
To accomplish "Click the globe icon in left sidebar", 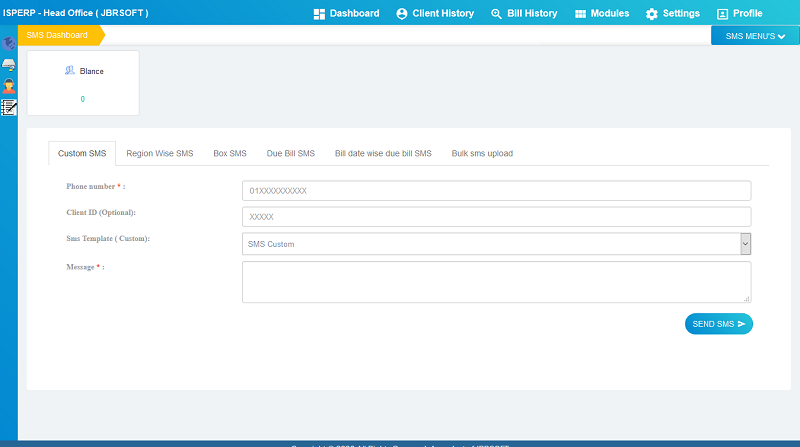I will (x=9, y=44).
